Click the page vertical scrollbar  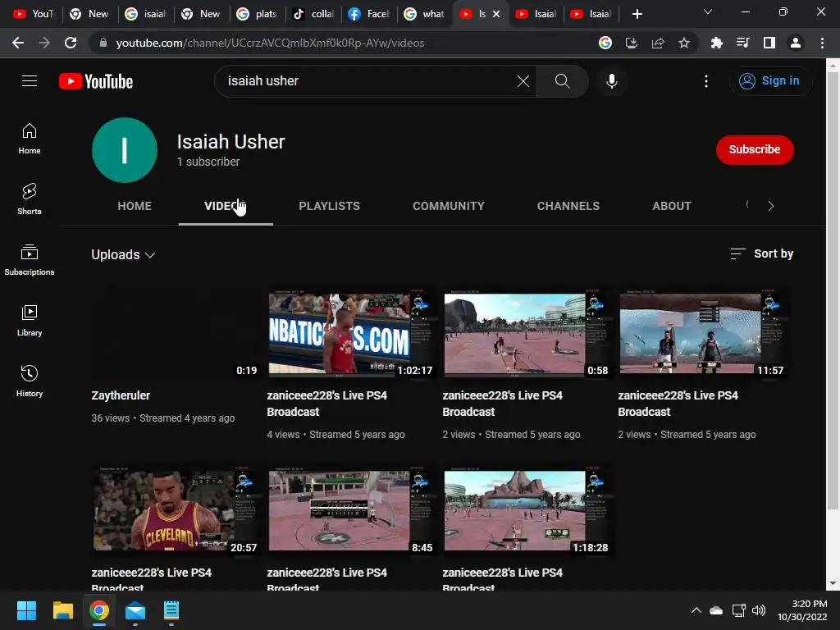pyautogui.click(x=833, y=290)
